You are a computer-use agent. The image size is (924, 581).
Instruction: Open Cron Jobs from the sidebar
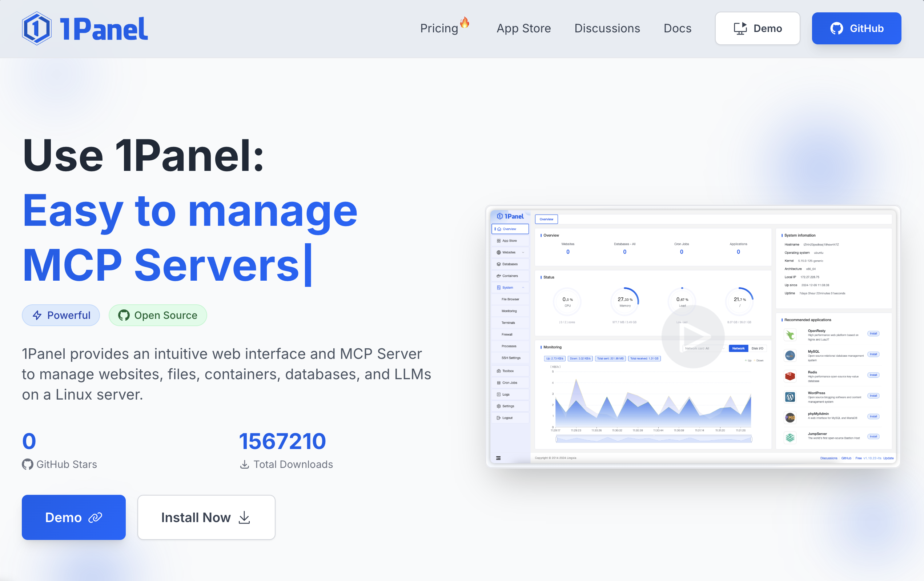point(510,382)
